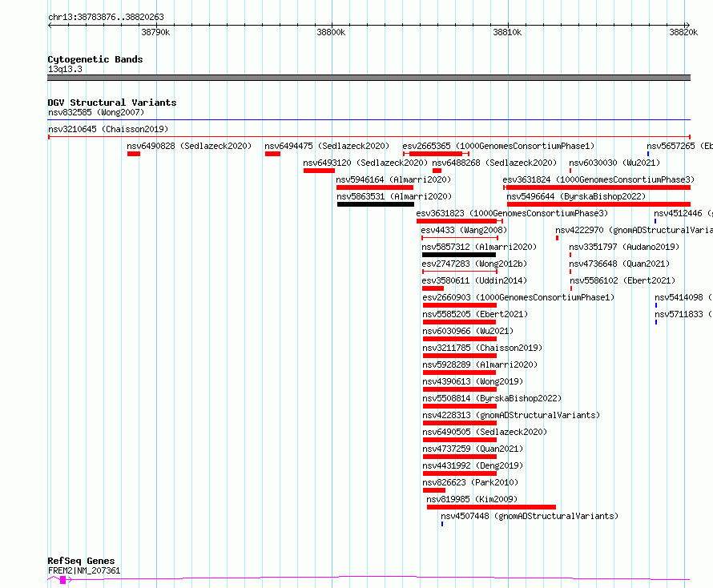
Task: Click the 38790k ruler mark
Action: coord(155,32)
